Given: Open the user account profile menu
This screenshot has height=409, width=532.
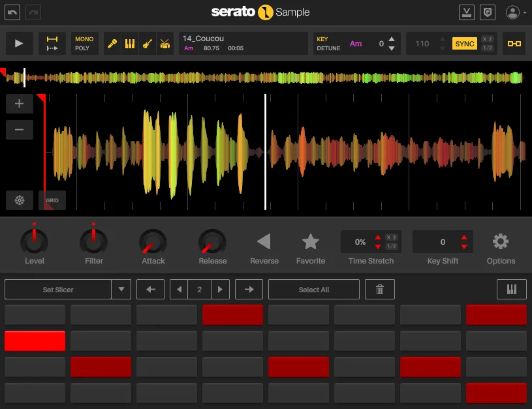Looking at the screenshot, I should click(516, 12).
